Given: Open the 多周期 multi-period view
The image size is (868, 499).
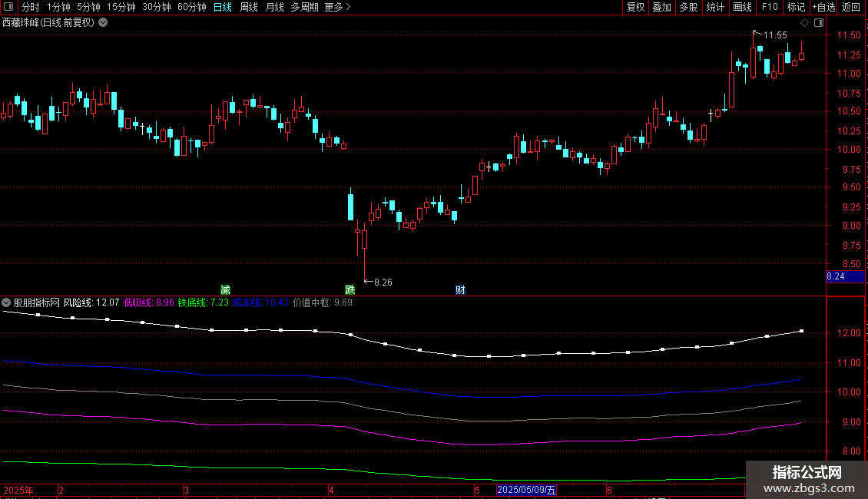Looking at the screenshot, I should pos(304,7).
